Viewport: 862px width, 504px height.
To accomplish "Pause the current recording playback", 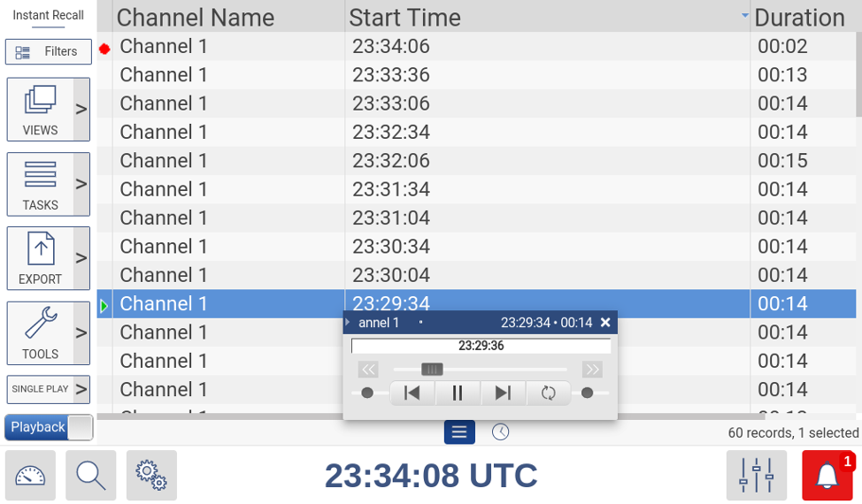I will coord(458,393).
